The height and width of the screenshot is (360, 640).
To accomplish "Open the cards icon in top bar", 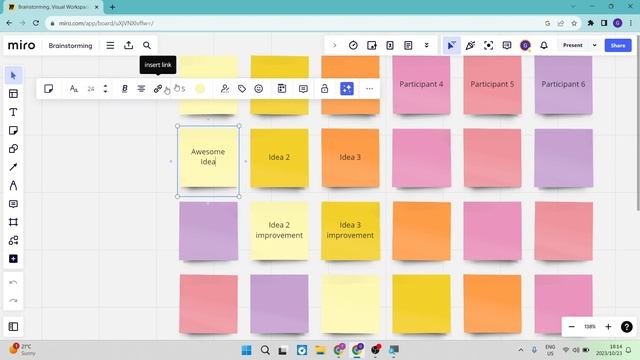I will [390, 45].
